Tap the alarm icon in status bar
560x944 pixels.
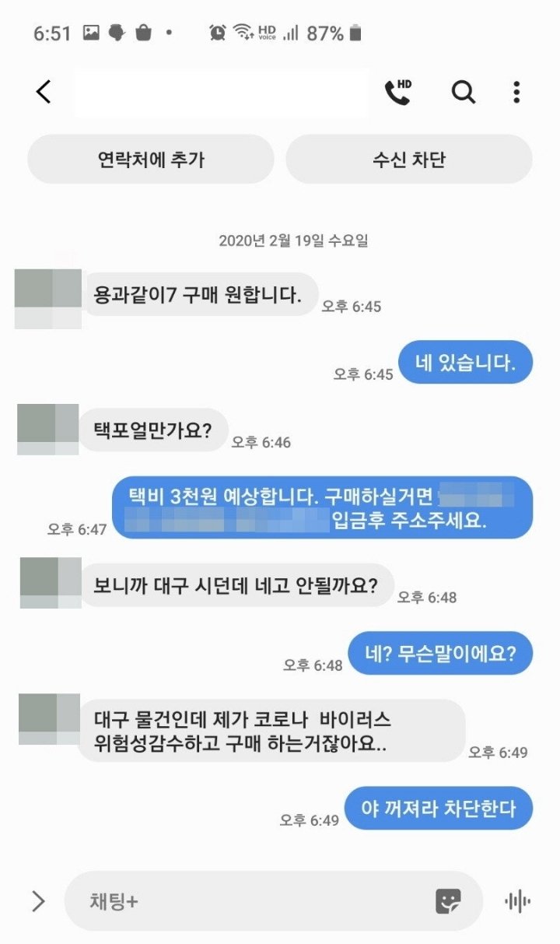point(217,33)
